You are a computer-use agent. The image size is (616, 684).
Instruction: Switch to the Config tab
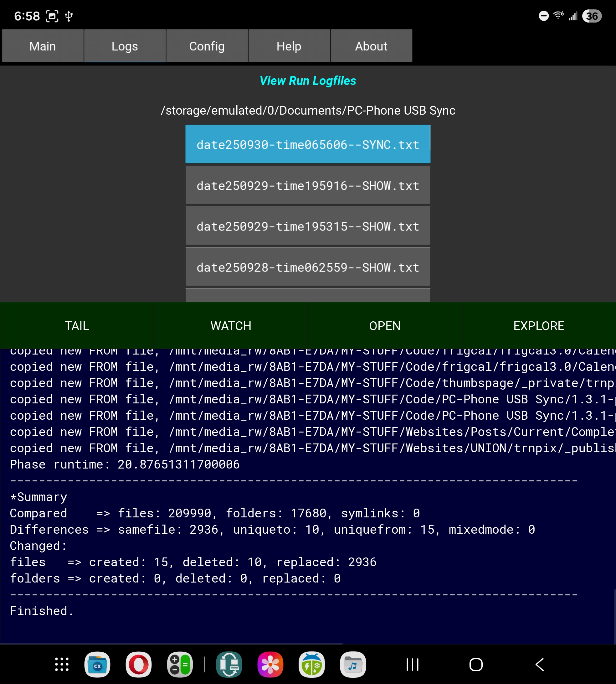[x=207, y=46]
